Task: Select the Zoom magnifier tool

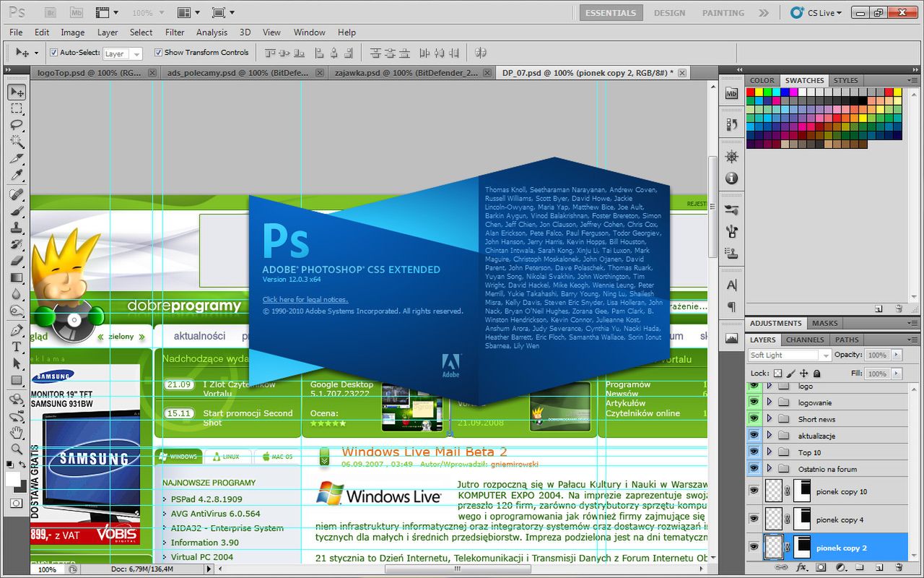Action: pyautogui.click(x=17, y=449)
